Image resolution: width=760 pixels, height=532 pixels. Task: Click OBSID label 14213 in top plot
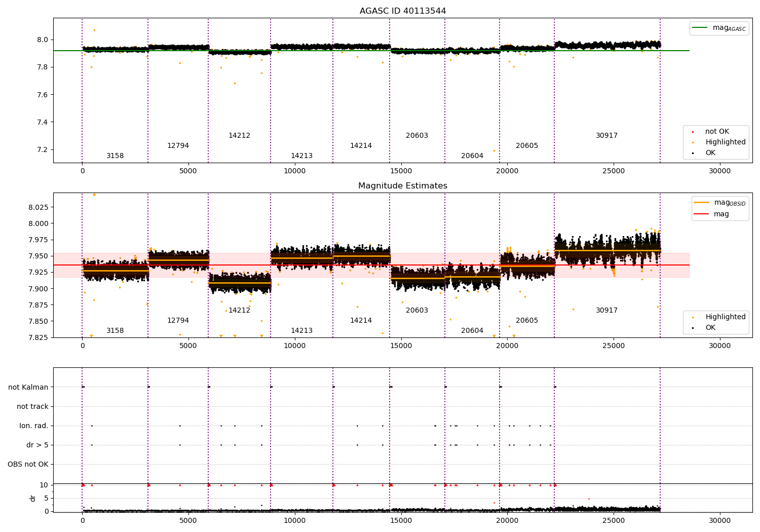(301, 156)
